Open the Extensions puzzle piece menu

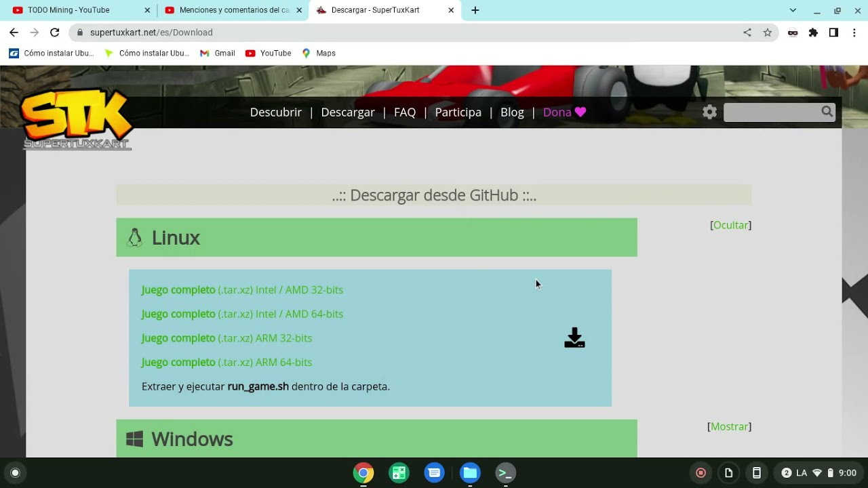click(x=813, y=33)
